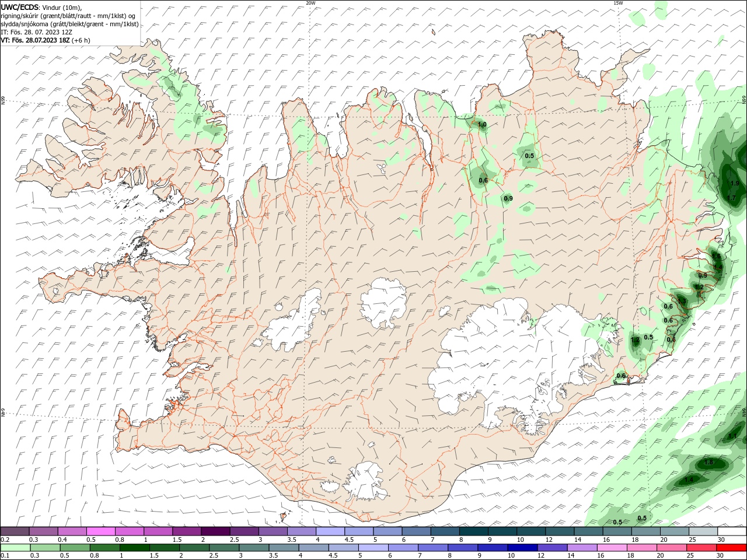Select the 'VT: Fös. 28.07.2023 18Z (+6 h)' line
Screen dimensions: 747x560
pyautogui.click(x=46, y=40)
